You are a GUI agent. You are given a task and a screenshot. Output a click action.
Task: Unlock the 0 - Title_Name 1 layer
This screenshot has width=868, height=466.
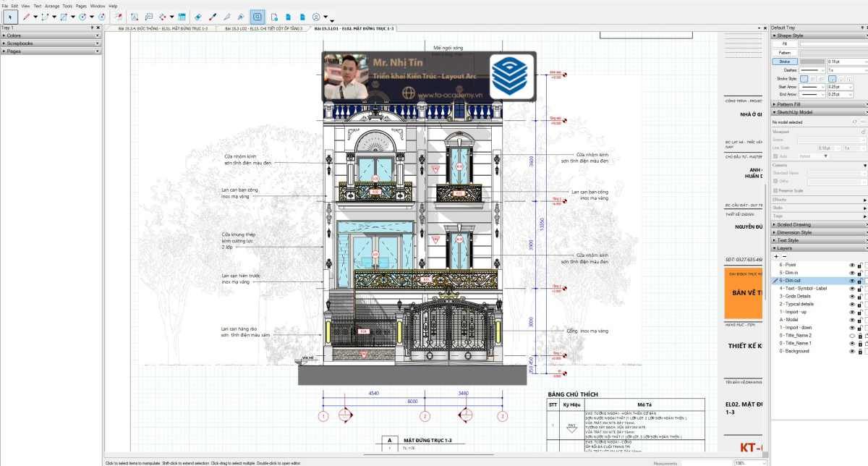click(x=859, y=343)
